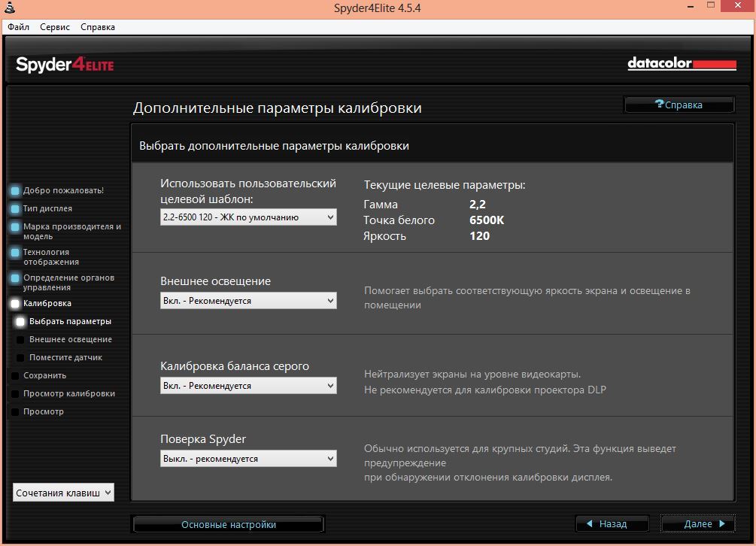This screenshot has height=546, width=756.
Task: Open the Сервис menu
Action: tap(55, 27)
